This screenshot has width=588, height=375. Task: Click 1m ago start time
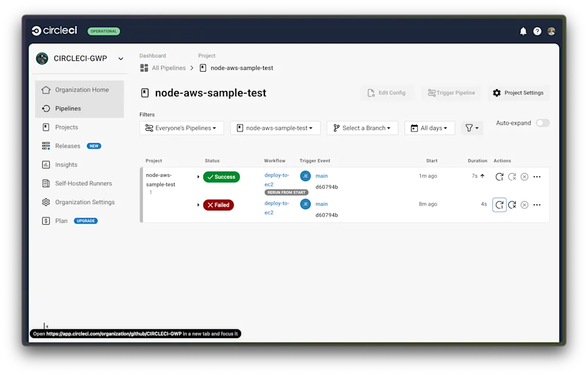point(428,175)
